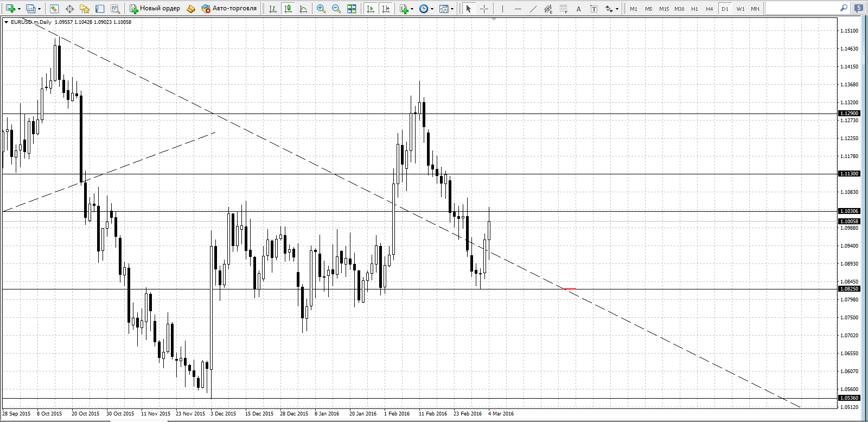868x422 pixels.
Task: Click the Periods clock icon
Action: [x=424, y=9]
